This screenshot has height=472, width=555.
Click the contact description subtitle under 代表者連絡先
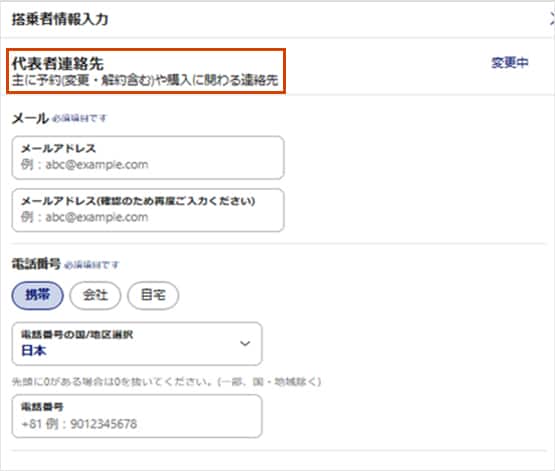pyautogui.click(x=145, y=80)
